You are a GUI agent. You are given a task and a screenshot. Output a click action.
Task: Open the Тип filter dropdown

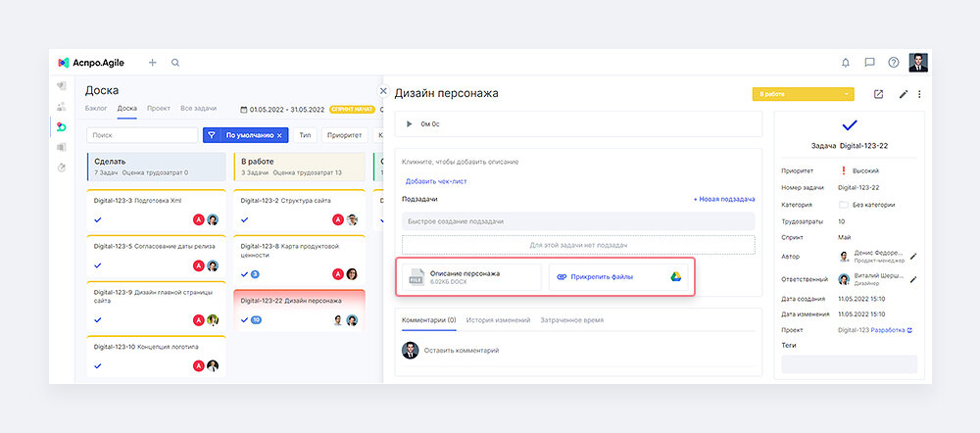305,135
